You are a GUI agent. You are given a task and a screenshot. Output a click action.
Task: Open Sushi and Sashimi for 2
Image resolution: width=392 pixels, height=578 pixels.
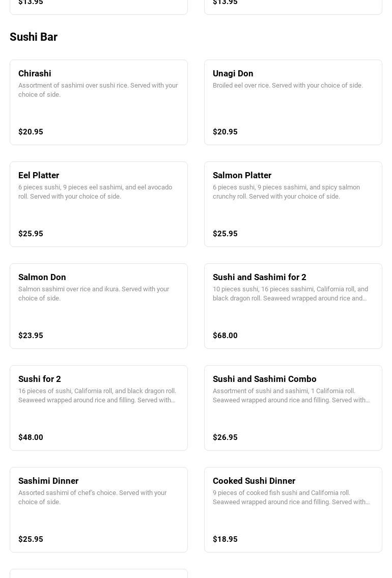pyautogui.click(x=293, y=306)
